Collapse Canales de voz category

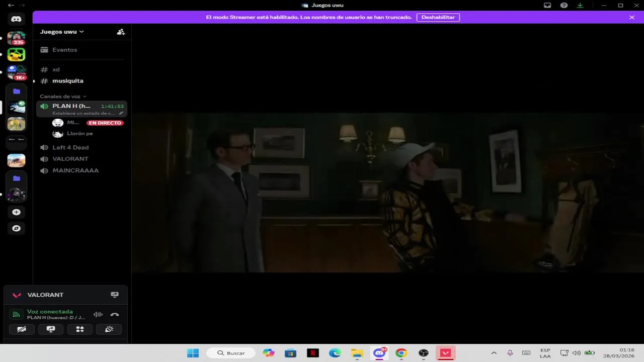point(63,96)
